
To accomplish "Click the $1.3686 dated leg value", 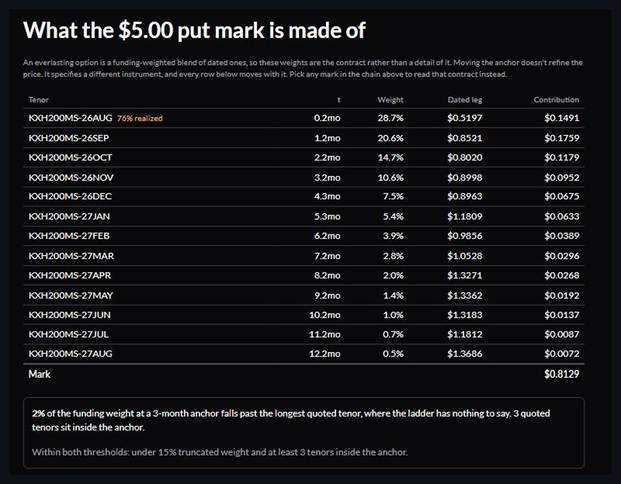I will tap(465, 354).
